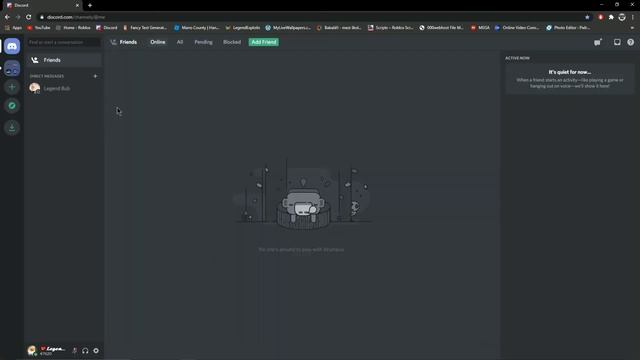The height and width of the screenshot is (360, 640).
Task: Expand the bookmarks overflow chevron
Action: 632,28
